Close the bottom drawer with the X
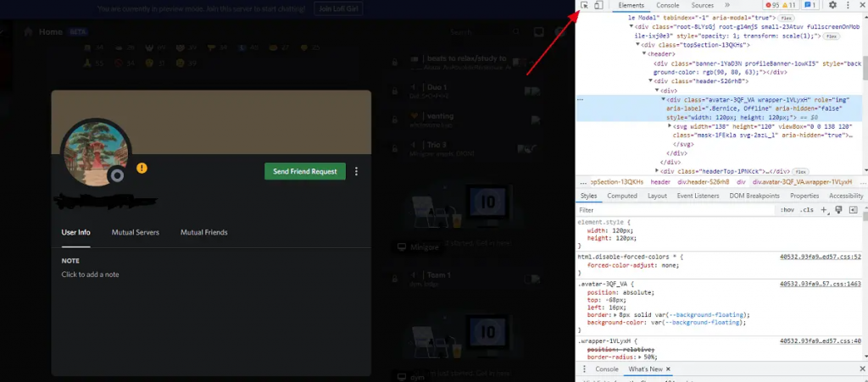This screenshot has height=382, width=868. tap(862, 368)
